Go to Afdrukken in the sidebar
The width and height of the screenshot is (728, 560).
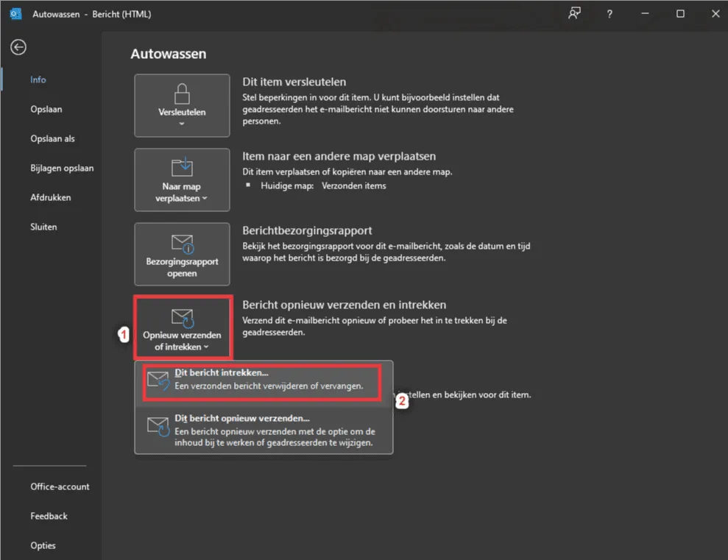50,197
